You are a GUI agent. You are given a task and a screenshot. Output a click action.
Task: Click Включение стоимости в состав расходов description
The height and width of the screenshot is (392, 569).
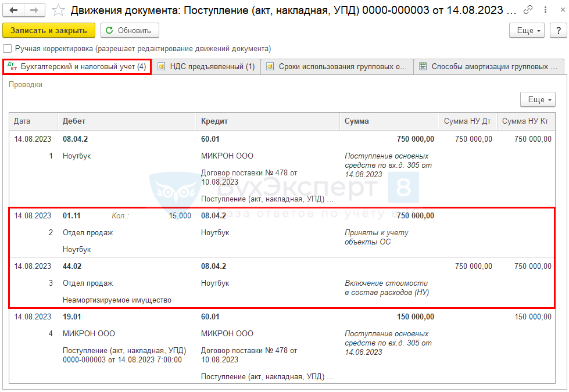click(x=387, y=287)
